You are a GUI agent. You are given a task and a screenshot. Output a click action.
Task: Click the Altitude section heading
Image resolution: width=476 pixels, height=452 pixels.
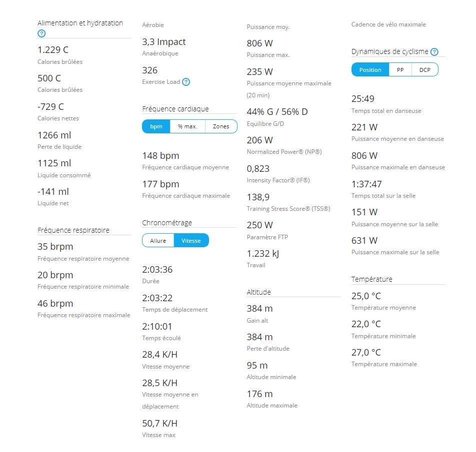click(x=259, y=292)
